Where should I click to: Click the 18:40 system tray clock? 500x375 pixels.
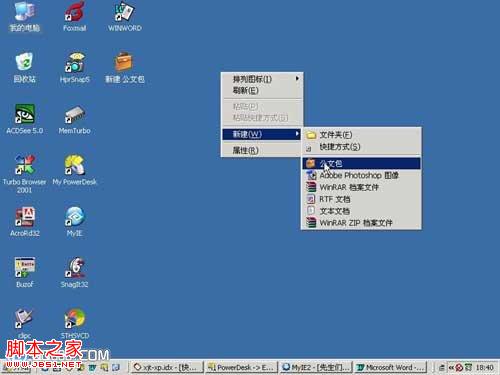click(484, 367)
